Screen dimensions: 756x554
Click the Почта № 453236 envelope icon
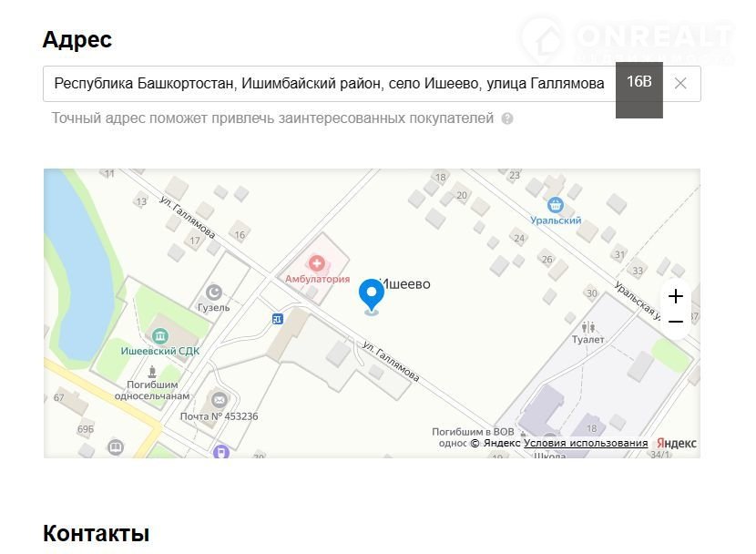[219, 400]
